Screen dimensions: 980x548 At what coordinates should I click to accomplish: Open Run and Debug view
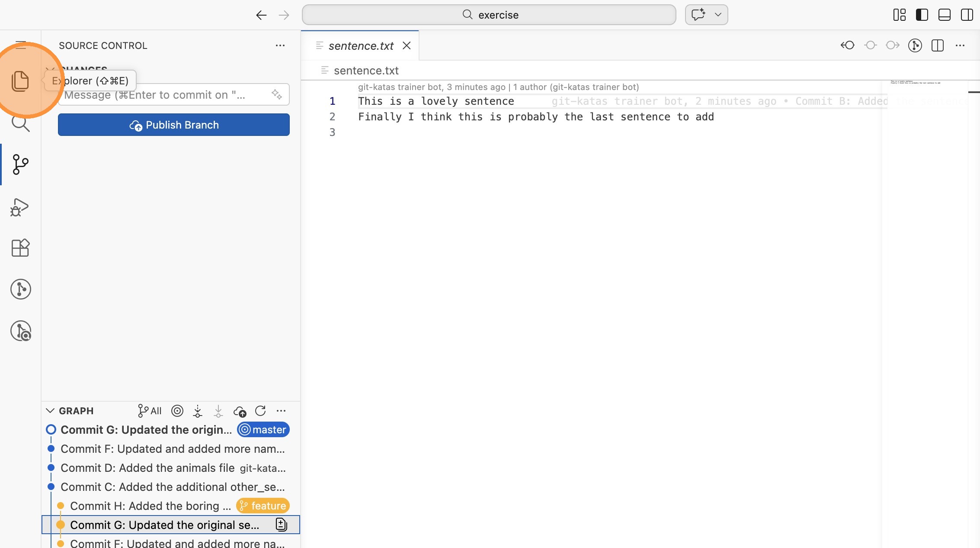20,207
